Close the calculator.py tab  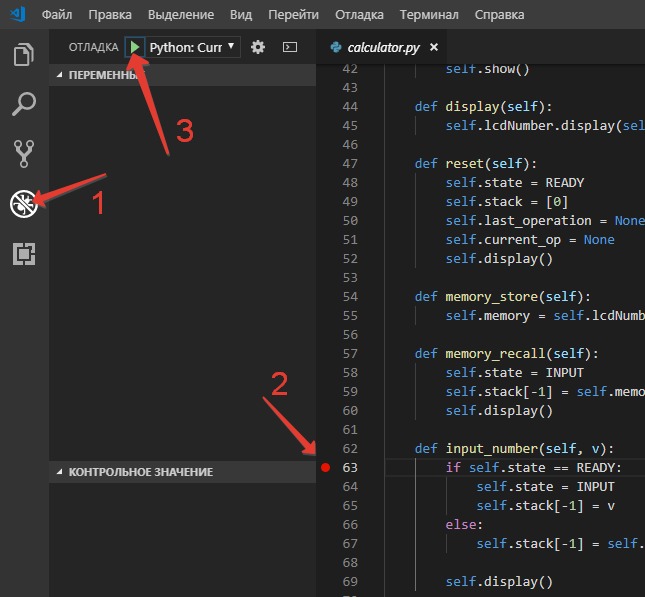tap(434, 47)
